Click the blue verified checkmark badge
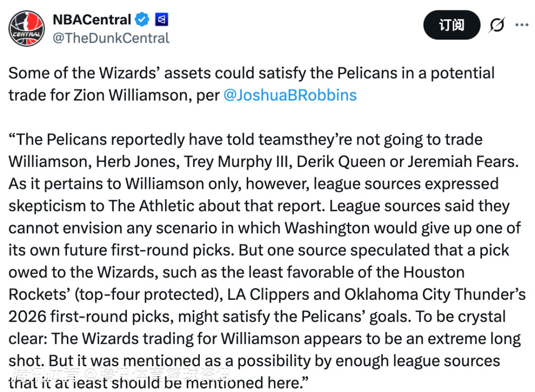The height and width of the screenshot is (392, 535). [143, 20]
